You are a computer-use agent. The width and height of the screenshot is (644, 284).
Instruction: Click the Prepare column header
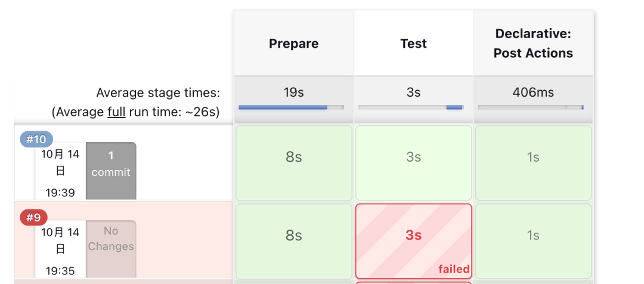coord(293,43)
